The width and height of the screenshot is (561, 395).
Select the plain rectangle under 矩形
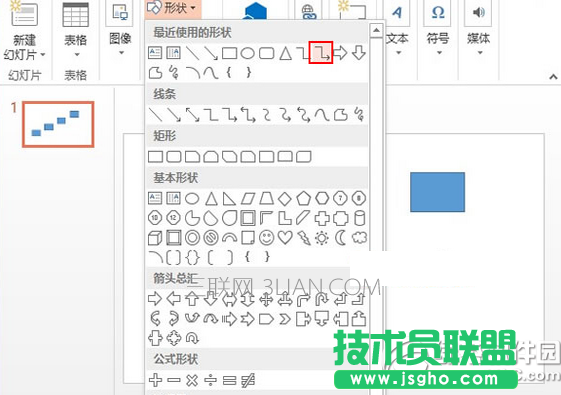(155, 156)
